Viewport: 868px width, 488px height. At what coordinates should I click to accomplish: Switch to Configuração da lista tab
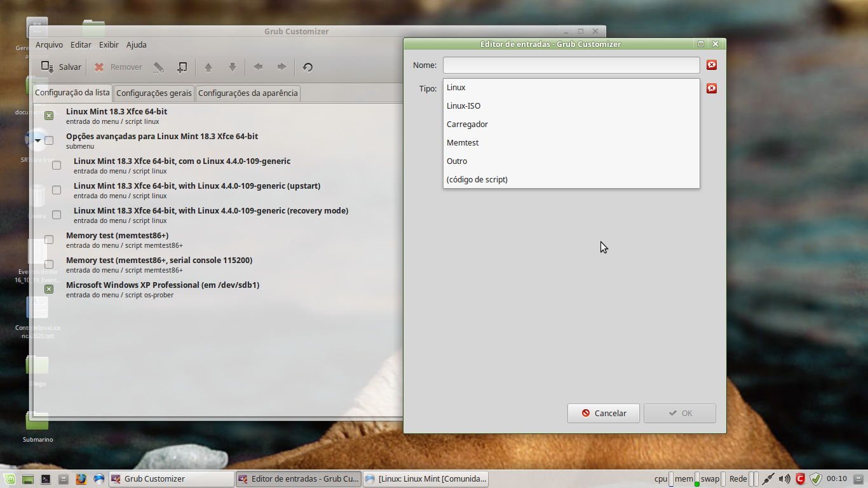[72, 93]
